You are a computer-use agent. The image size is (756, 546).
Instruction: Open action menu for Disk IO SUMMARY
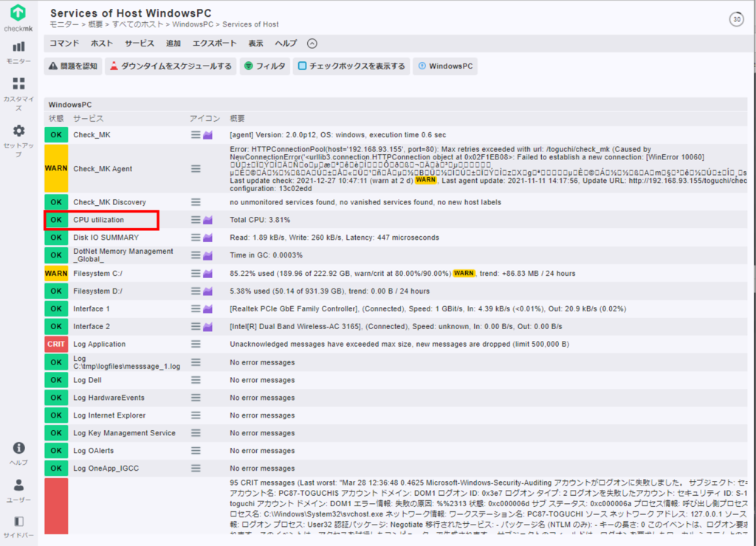click(195, 238)
